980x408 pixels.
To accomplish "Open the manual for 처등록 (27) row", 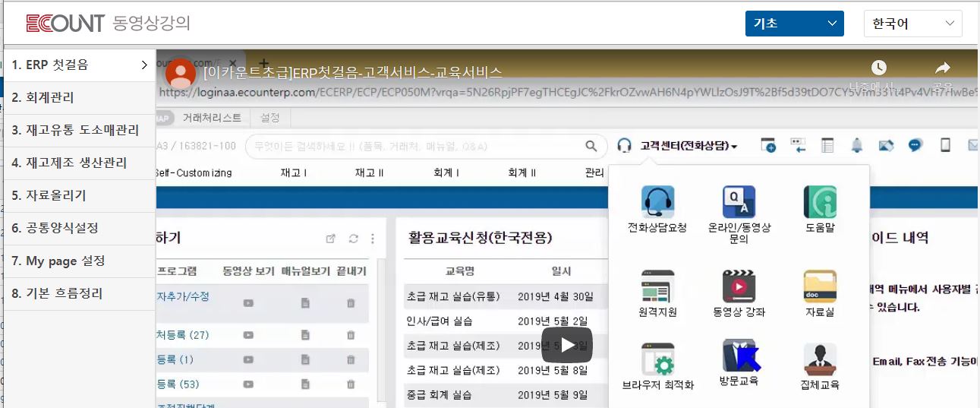I will click(305, 335).
